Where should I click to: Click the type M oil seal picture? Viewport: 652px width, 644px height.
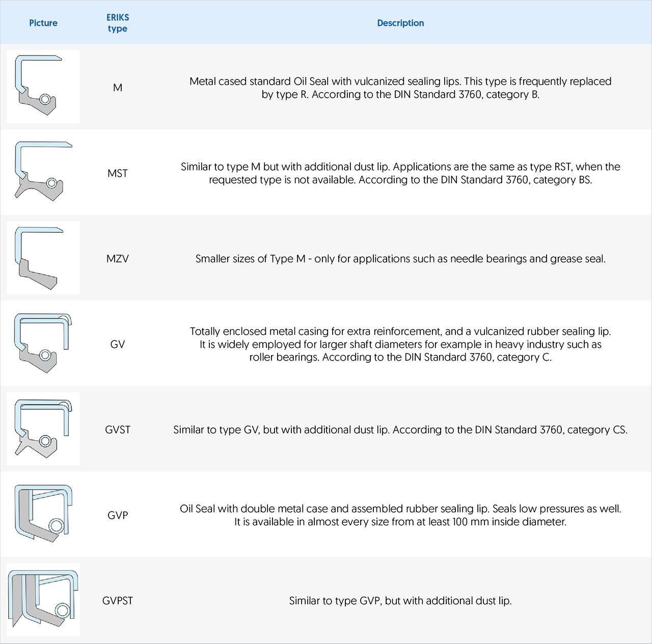(x=43, y=87)
